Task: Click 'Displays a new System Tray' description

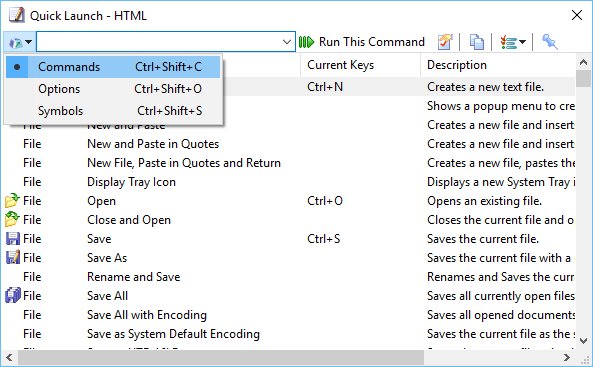Action: (501, 182)
